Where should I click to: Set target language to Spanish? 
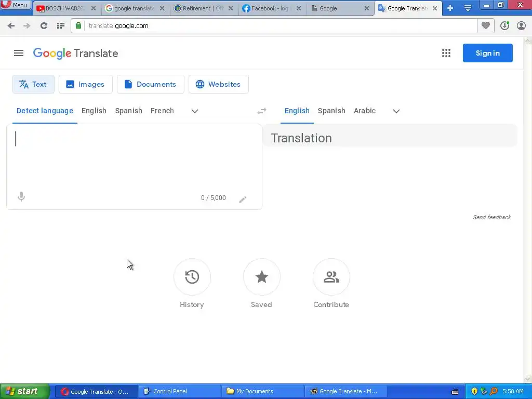pos(331,111)
